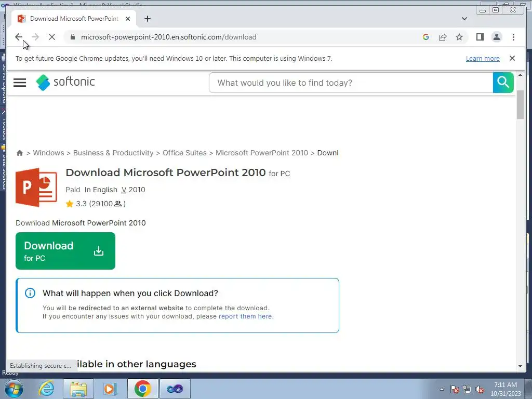Bookmark this page with the star icon

(459, 37)
